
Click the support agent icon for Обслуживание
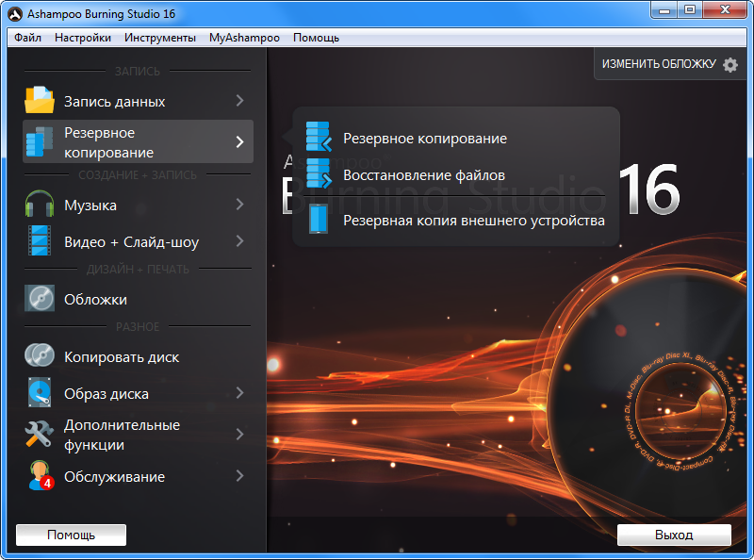[41, 475]
